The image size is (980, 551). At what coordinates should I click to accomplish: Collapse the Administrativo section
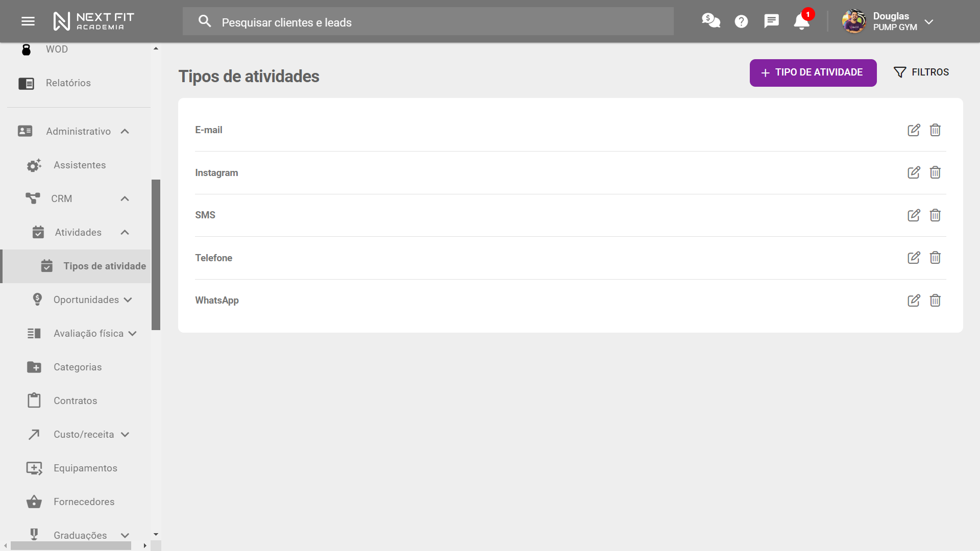[125, 132]
